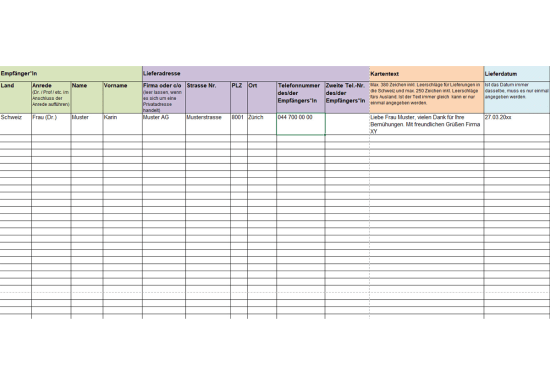
Task: Click the PLZ column header
Action: [x=239, y=97]
